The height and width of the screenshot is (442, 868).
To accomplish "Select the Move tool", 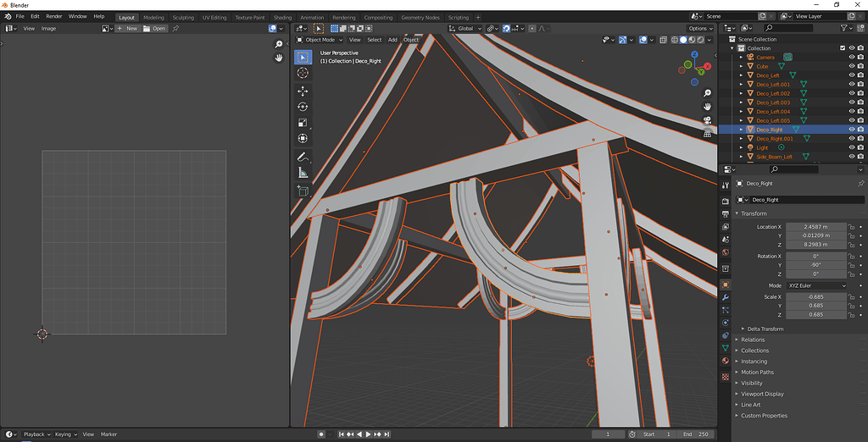I will click(x=303, y=91).
